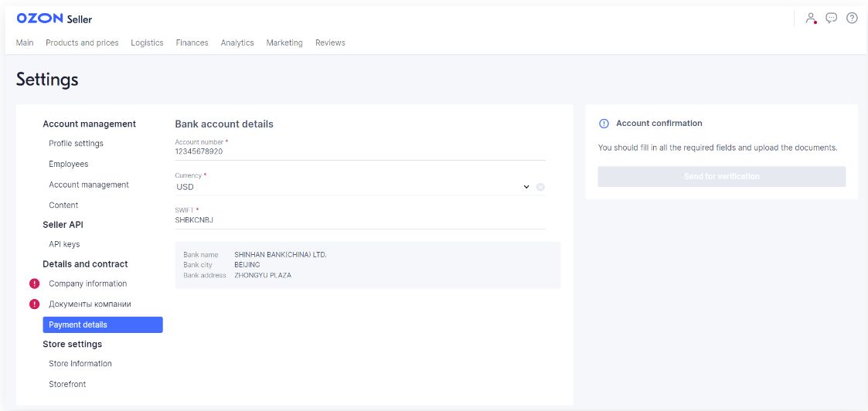Click the help question mark icon

(x=852, y=18)
